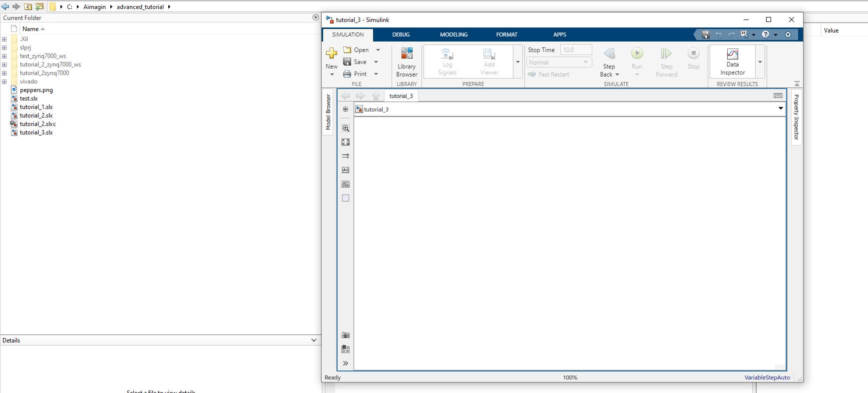Select the tutorial_3 model tab

[x=401, y=96]
